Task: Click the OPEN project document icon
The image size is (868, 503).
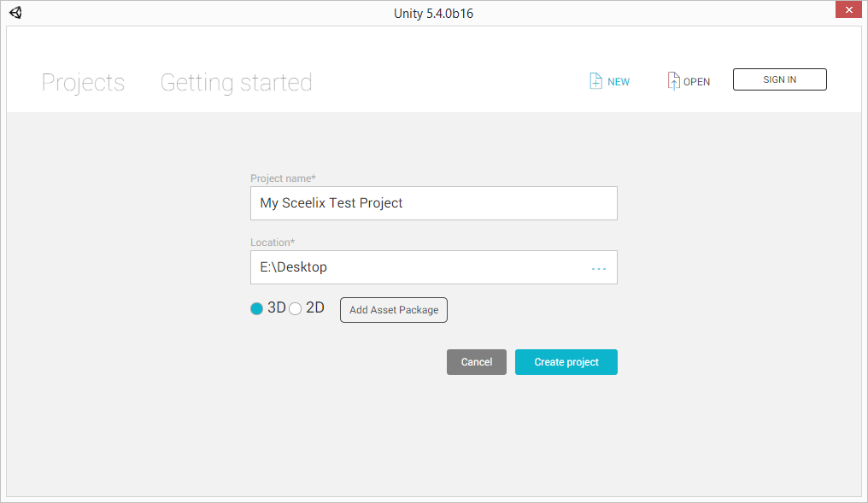Action: point(673,81)
